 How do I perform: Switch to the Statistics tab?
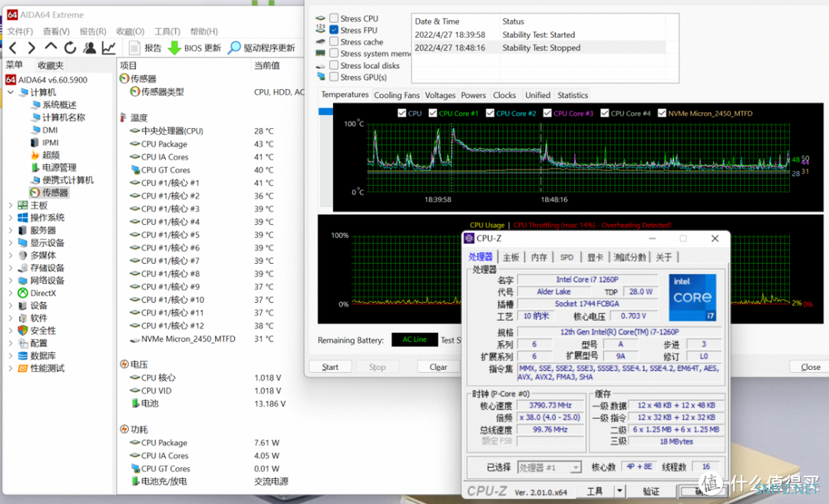(x=573, y=95)
